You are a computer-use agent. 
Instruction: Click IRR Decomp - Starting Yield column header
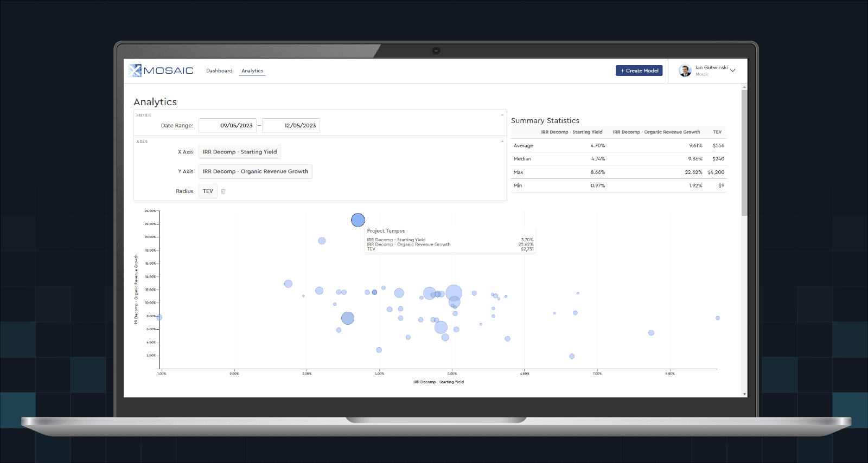click(571, 132)
